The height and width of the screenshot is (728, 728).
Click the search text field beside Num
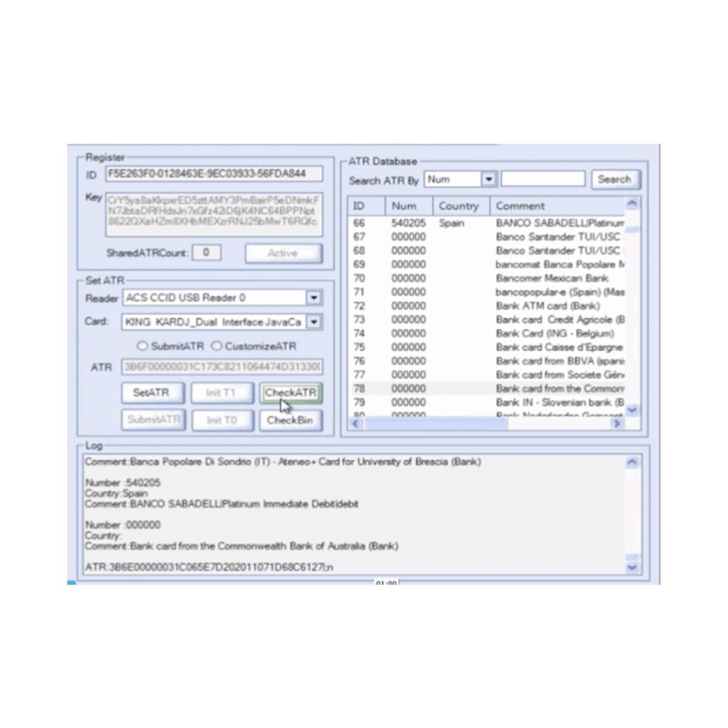click(543, 180)
